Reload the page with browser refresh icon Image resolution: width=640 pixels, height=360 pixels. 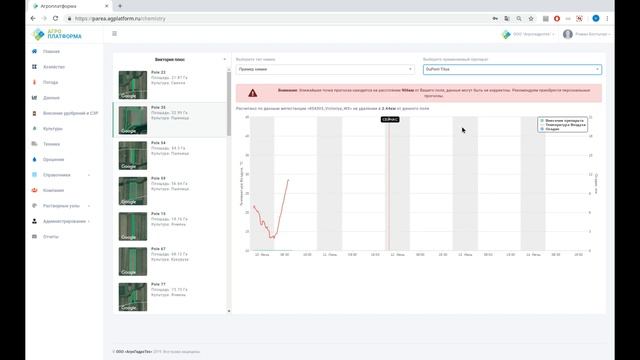(56, 18)
